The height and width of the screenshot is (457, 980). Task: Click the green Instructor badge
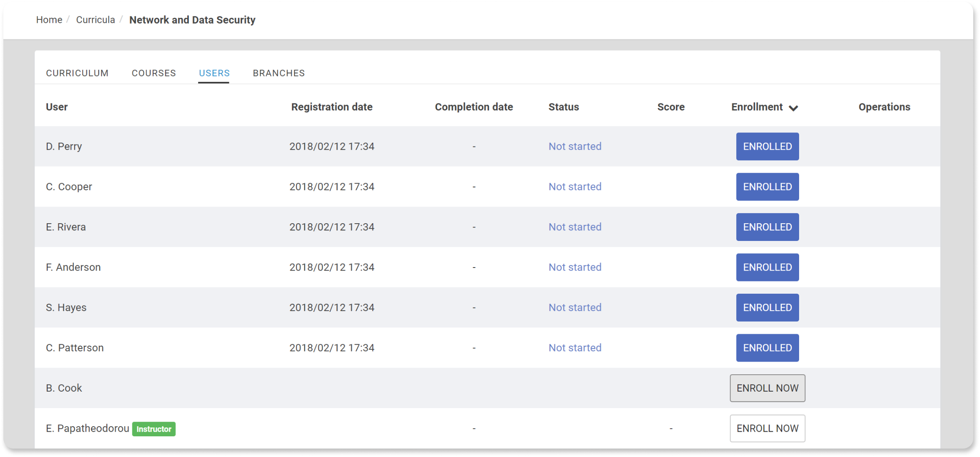[154, 429]
